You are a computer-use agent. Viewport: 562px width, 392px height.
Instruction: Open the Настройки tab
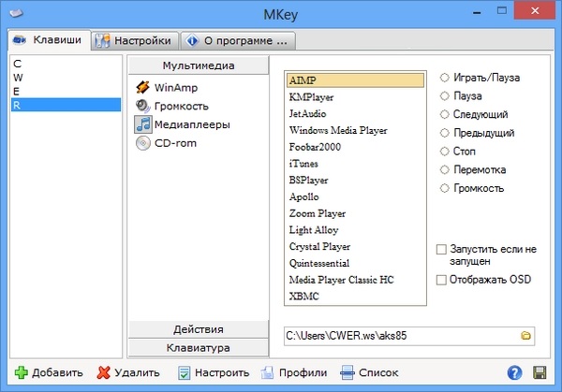coord(135,40)
